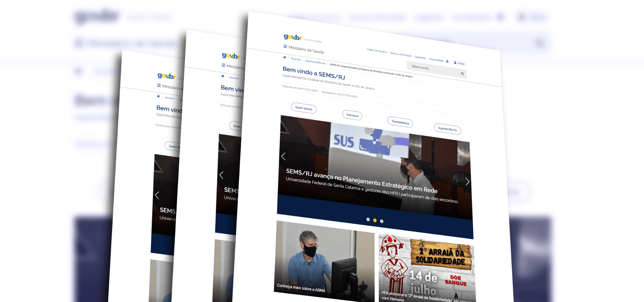Advance the carousel with the right arrow
The image size is (644, 302).
coord(467,181)
